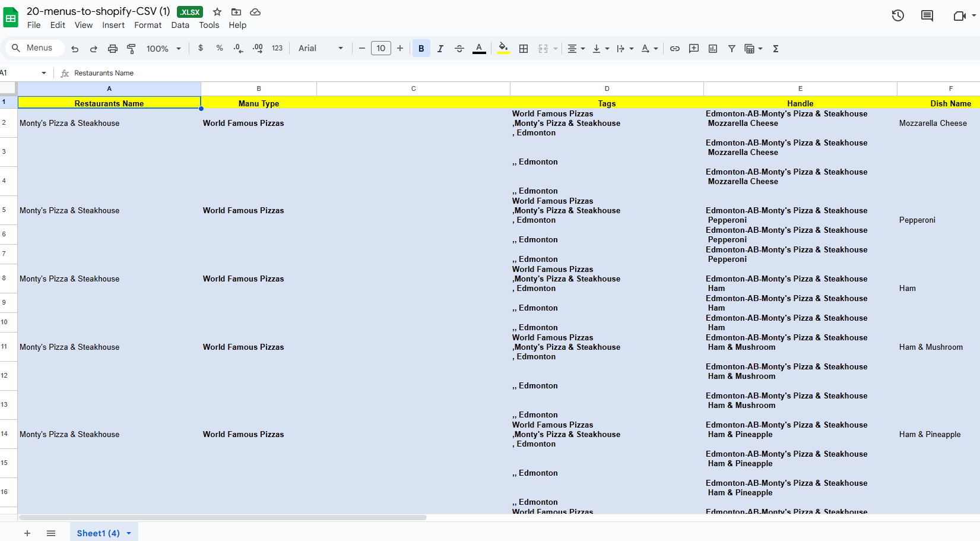Open the fill color picker
Screen dimensions: 980x541
[503, 49]
